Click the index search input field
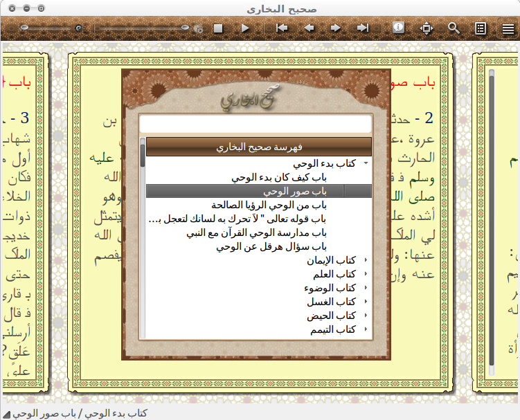Image resolution: width=520 pixels, height=420 pixels. 255,123
